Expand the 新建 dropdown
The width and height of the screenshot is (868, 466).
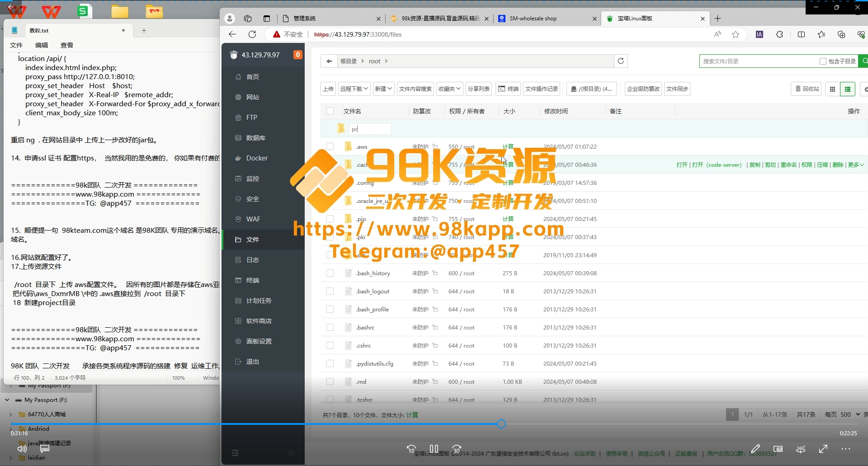[383, 89]
